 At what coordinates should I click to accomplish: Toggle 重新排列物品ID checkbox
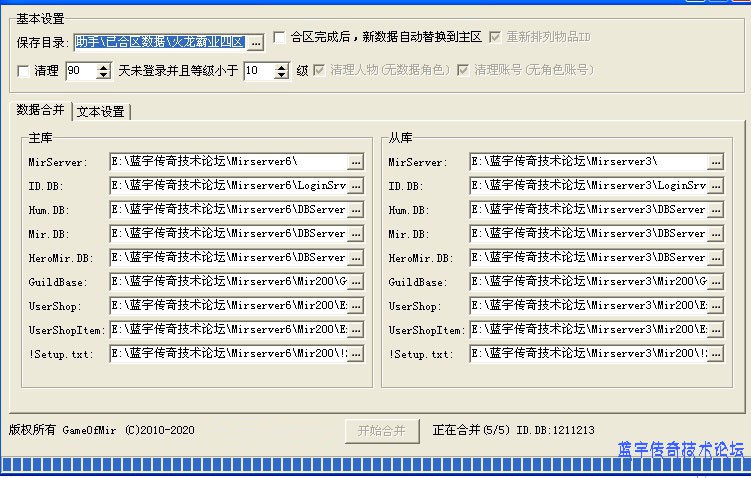point(495,37)
